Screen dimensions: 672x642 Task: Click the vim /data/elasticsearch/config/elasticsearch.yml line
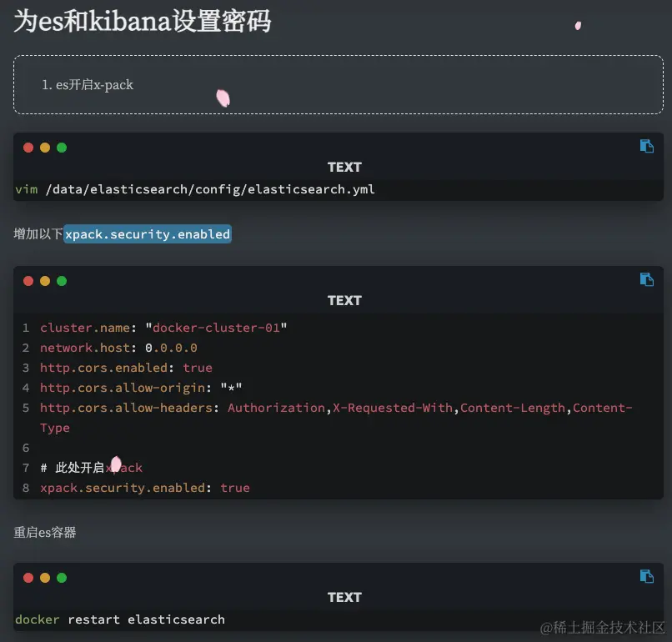[195, 189]
